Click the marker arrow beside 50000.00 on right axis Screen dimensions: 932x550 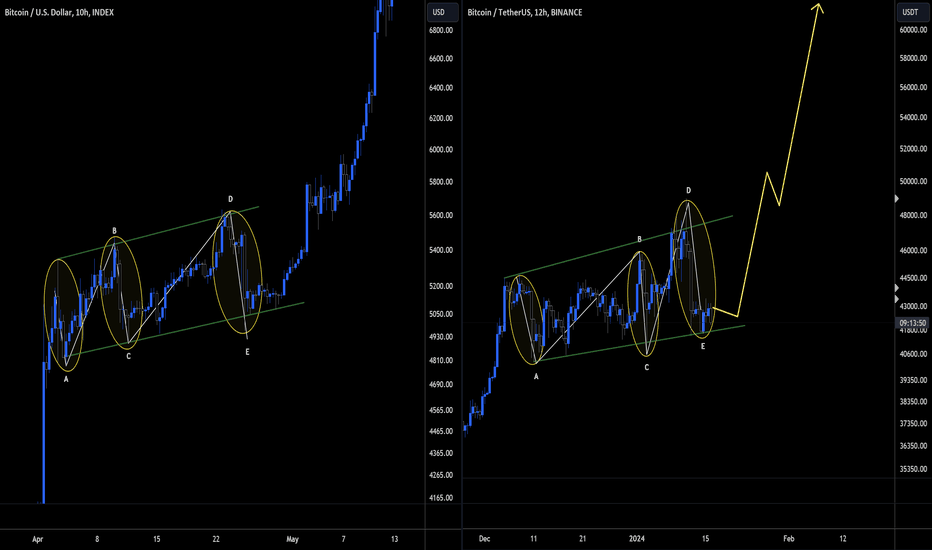pos(897,199)
